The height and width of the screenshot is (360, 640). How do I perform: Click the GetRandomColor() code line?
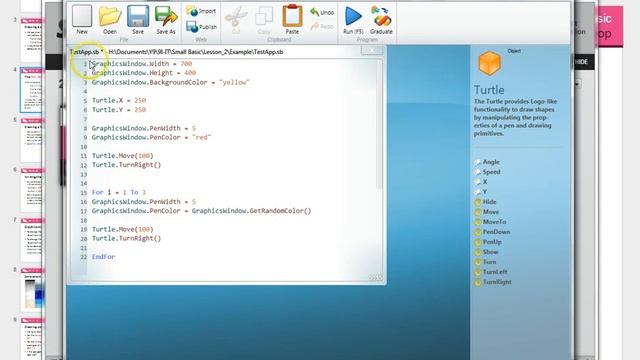pos(201,211)
